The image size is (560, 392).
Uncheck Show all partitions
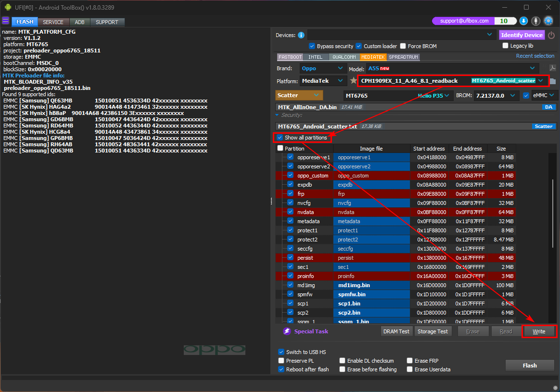tap(280, 138)
